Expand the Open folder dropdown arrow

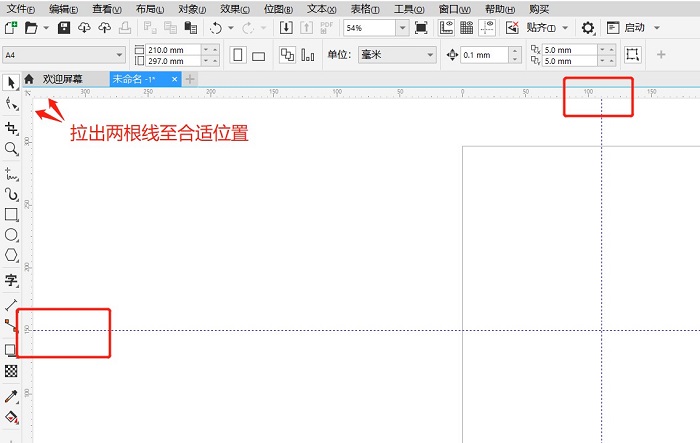pyautogui.click(x=46, y=28)
